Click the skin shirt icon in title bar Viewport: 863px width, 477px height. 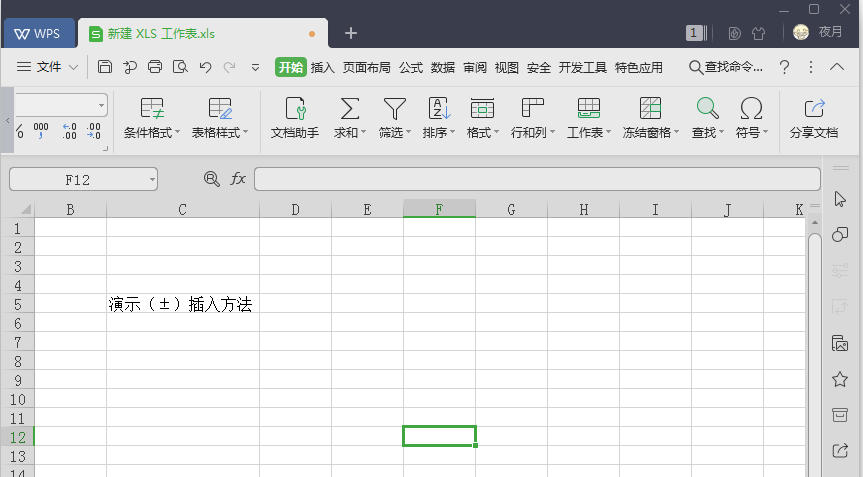[x=758, y=34]
